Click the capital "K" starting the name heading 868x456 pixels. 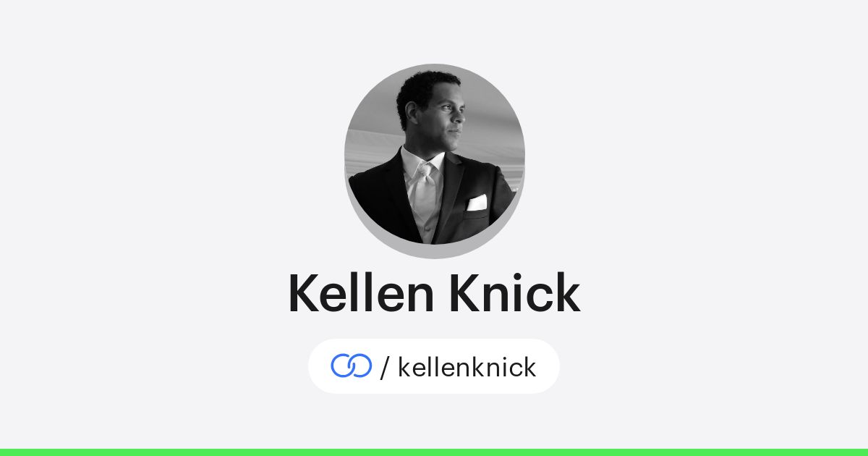pos(305,293)
